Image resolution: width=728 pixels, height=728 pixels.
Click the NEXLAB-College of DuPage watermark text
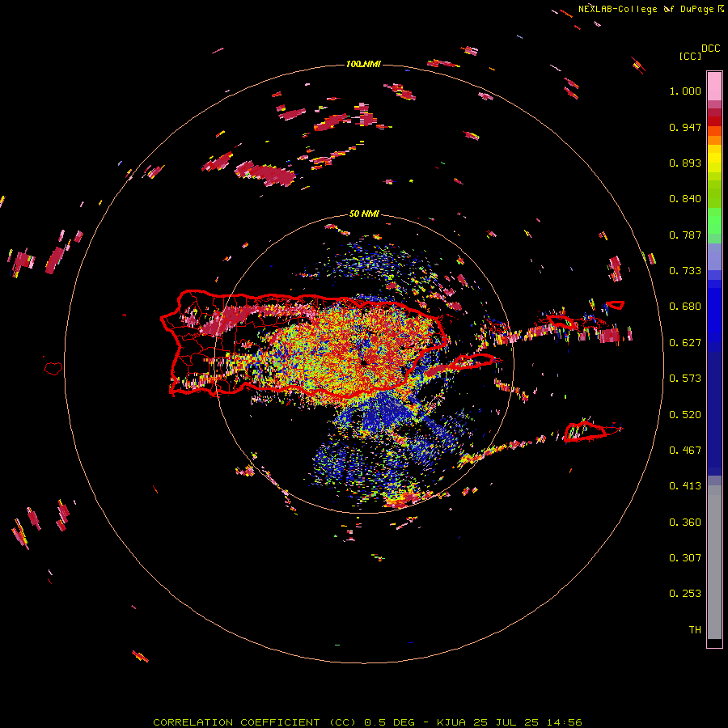[x=651, y=9]
